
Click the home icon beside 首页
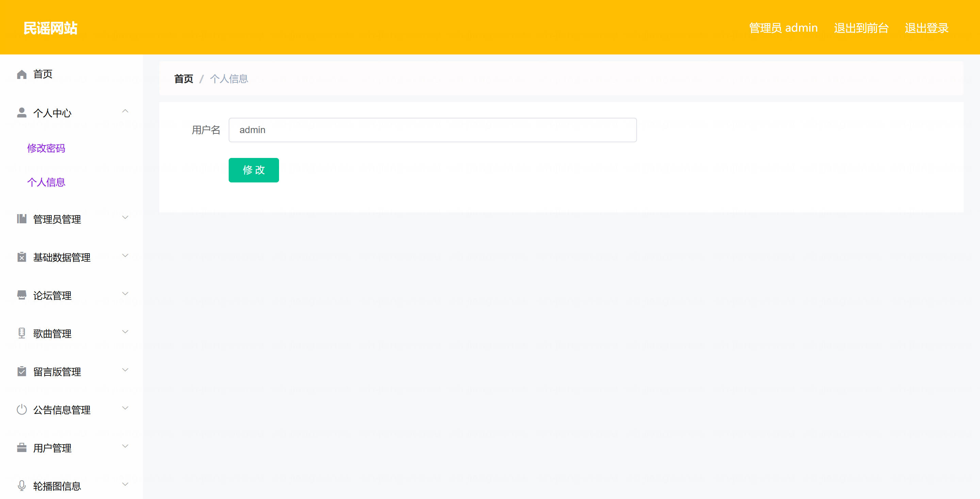[22, 75]
